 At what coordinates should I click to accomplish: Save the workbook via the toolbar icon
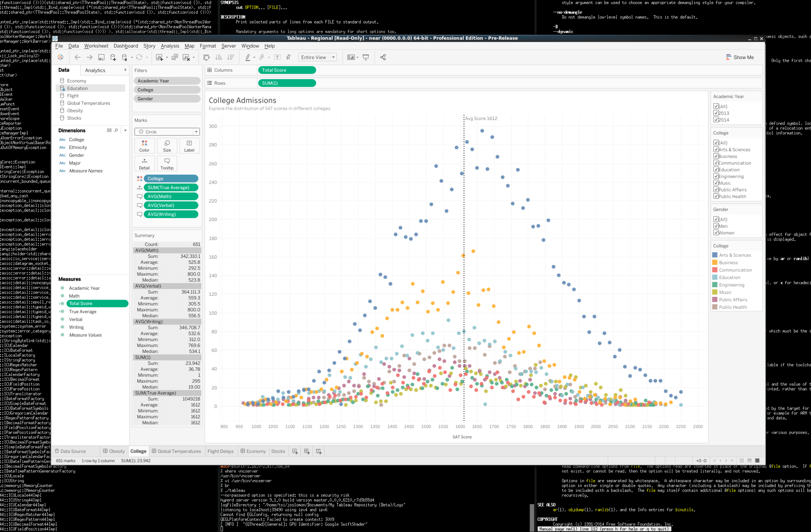(x=101, y=57)
